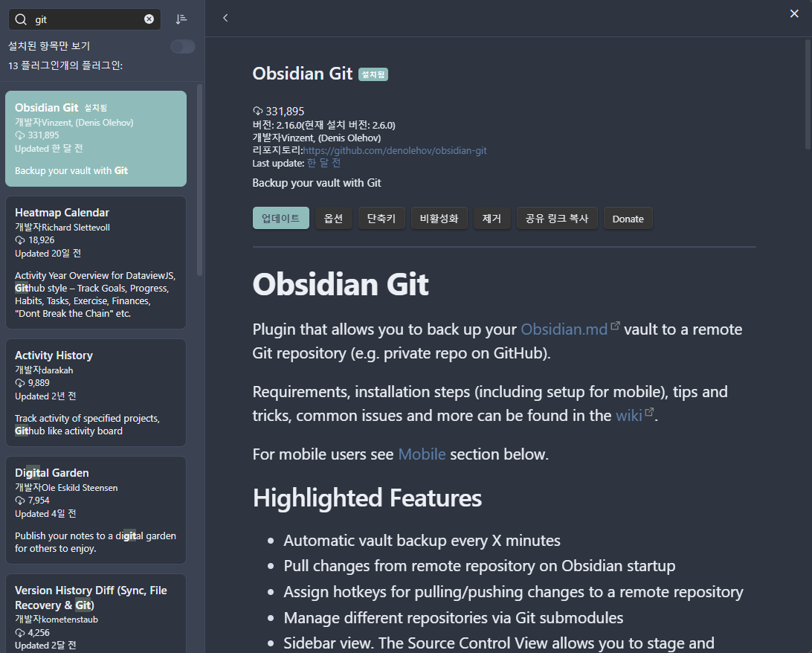Clear the git search text
Viewport: 812px width, 653px height.
tap(149, 19)
